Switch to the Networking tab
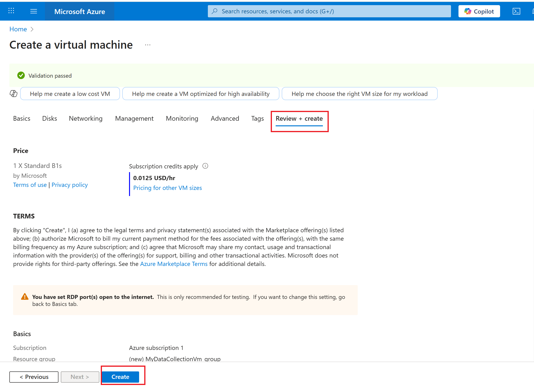Viewport: 534px width, 392px height. click(85, 118)
